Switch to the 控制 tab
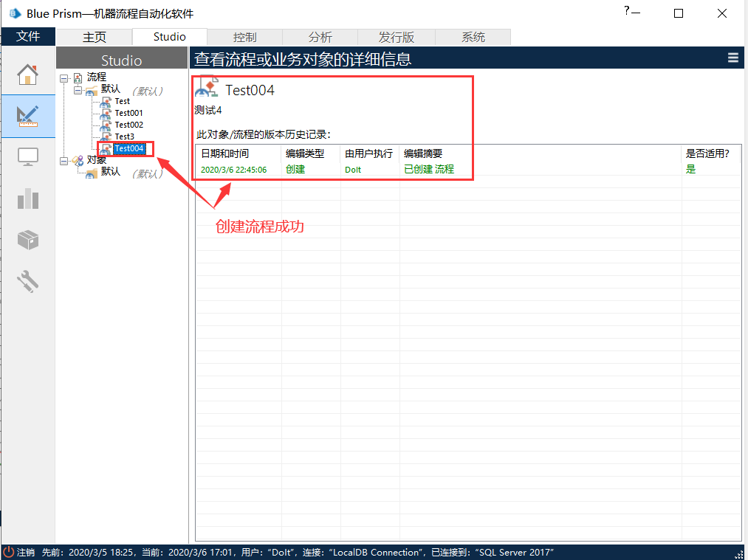This screenshot has height=560, width=748. 244,37
